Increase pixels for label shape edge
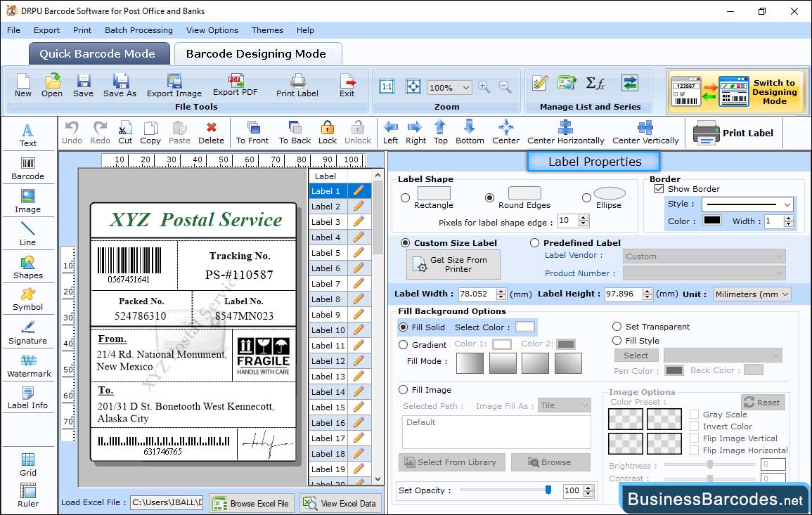This screenshot has width=812, height=515. click(584, 218)
